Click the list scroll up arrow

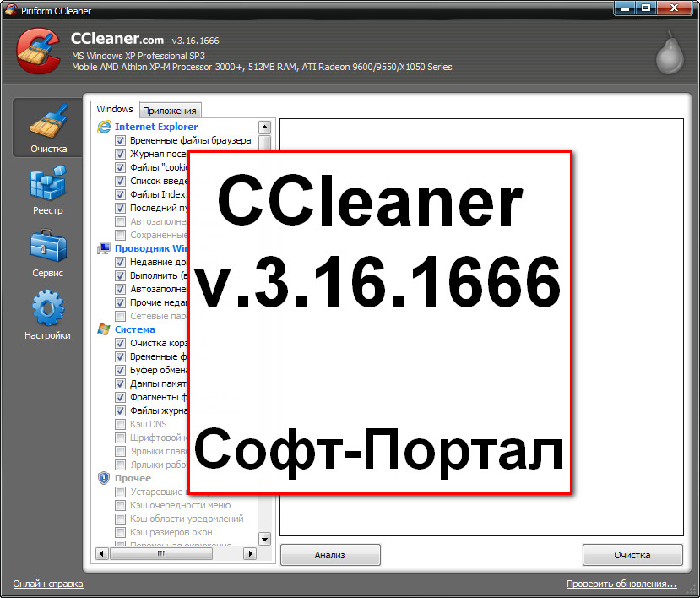pos(265,128)
